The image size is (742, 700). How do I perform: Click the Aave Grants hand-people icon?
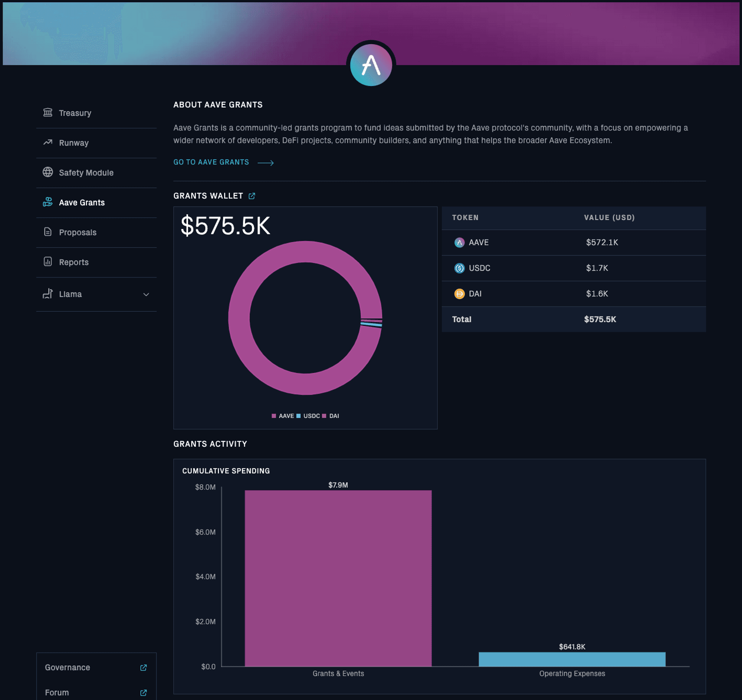point(48,202)
